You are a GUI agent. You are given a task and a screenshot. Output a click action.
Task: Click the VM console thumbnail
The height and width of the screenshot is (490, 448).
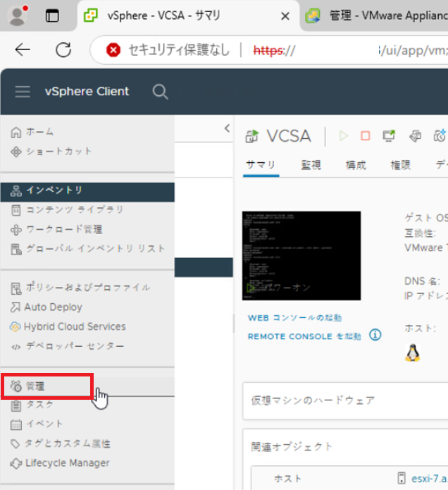[x=301, y=256]
